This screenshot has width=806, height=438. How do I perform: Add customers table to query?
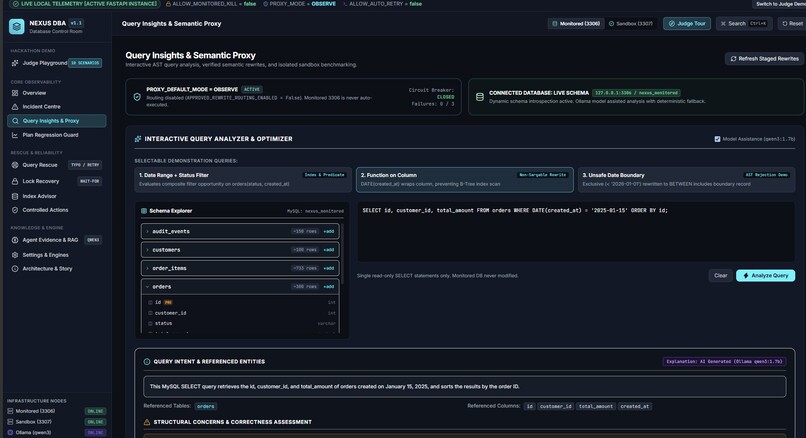[329, 250]
